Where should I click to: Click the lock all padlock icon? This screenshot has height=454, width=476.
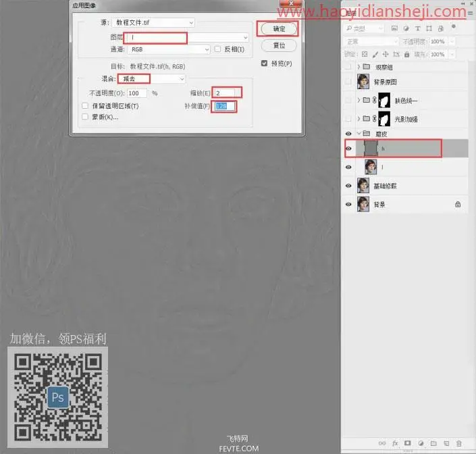click(406, 54)
